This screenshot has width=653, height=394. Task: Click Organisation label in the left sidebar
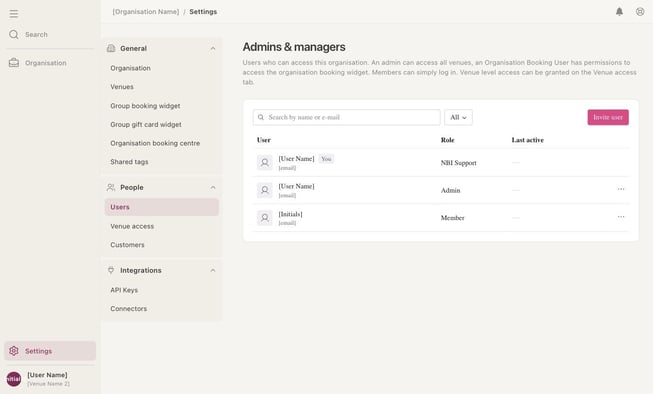pos(46,63)
